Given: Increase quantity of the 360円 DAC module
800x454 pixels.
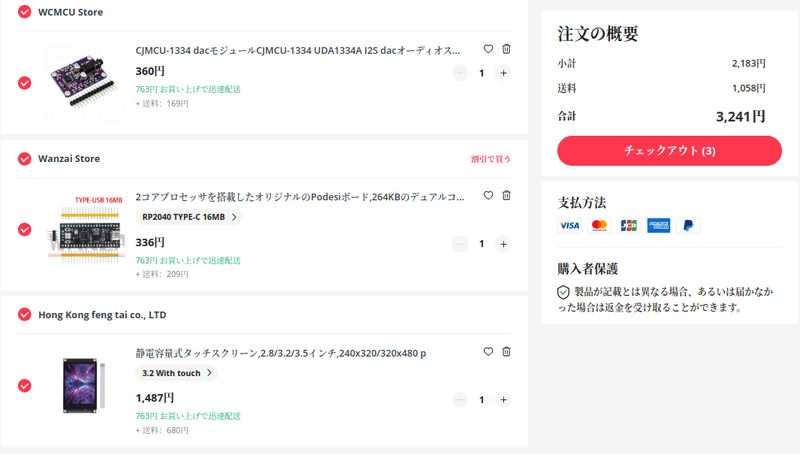Looking at the screenshot, I should click(x=503, y=73).
